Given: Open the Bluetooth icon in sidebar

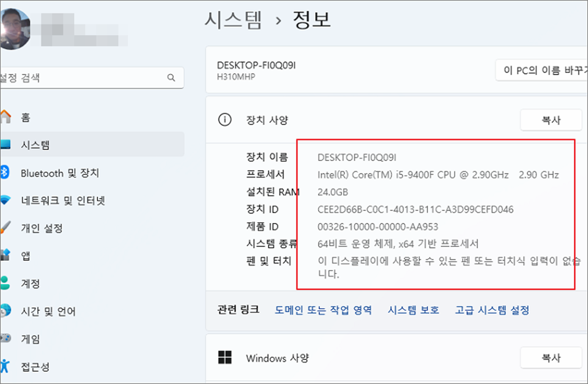Looking at the screenshot, I should pyautogui.click(x=5, y=172).
